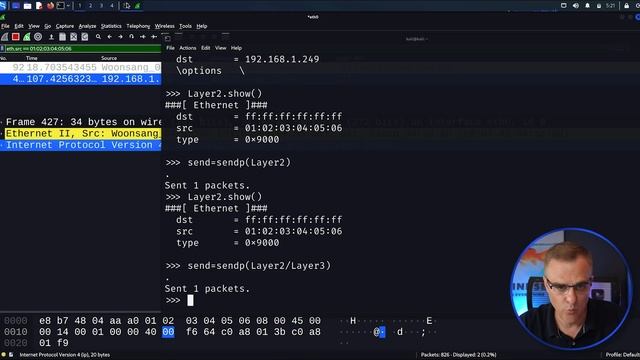Screen dimensions: 640x360
Task: Go back in packet history arrow
Action: (x=109, y=37)
